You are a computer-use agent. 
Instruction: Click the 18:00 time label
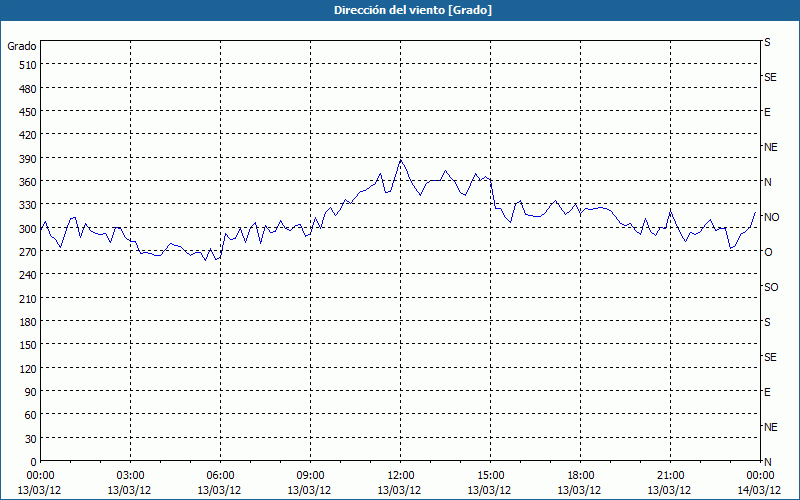point(580,476)
